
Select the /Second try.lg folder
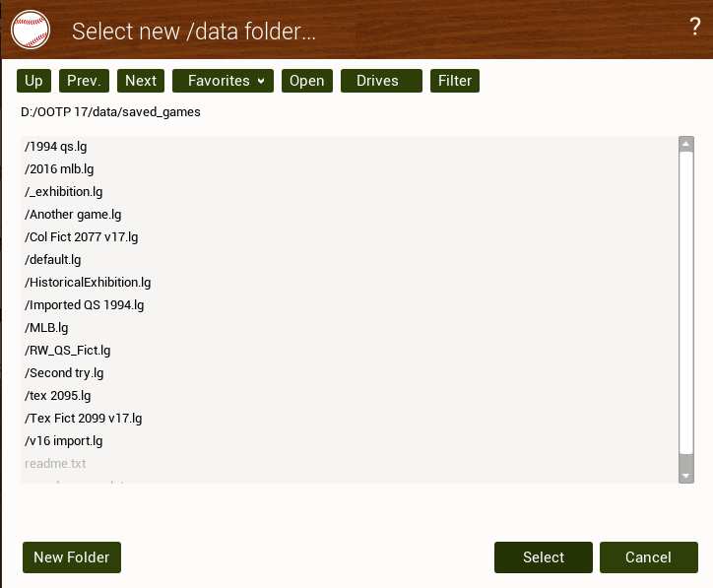coord(350,373)
